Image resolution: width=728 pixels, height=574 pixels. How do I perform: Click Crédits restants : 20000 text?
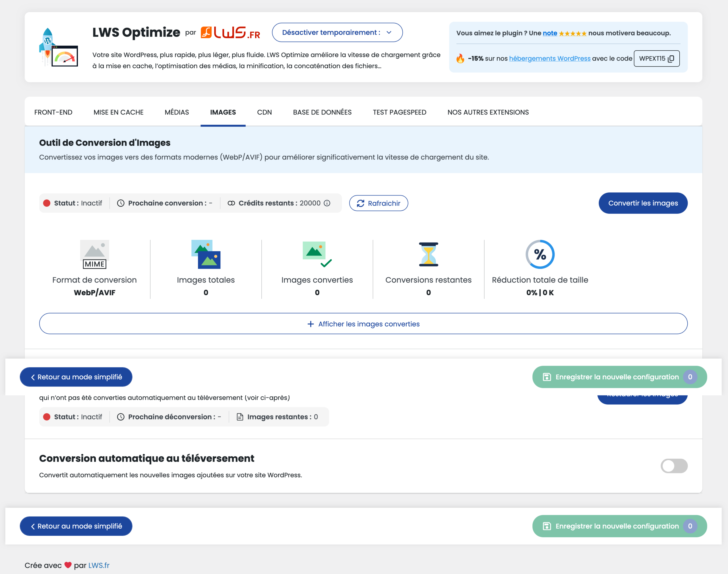(x=280, y=203)
